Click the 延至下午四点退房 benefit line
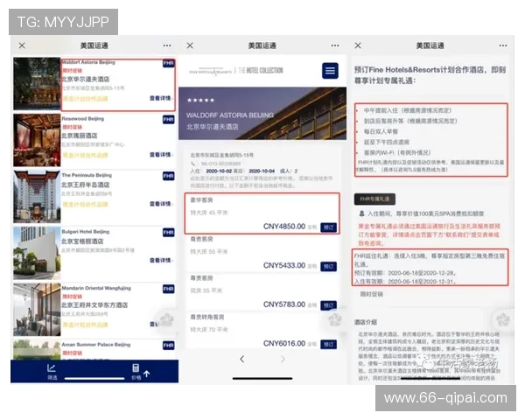This screenshot has width=525, height=420. click(387, 142)
